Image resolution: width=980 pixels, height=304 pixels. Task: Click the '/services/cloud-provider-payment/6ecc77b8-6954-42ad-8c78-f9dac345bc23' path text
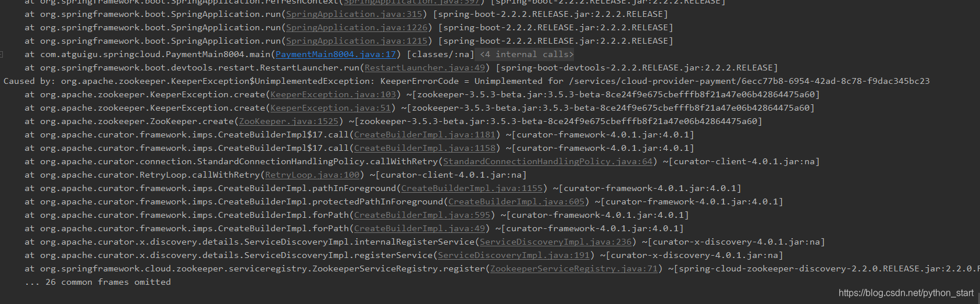tap(749, 81)
